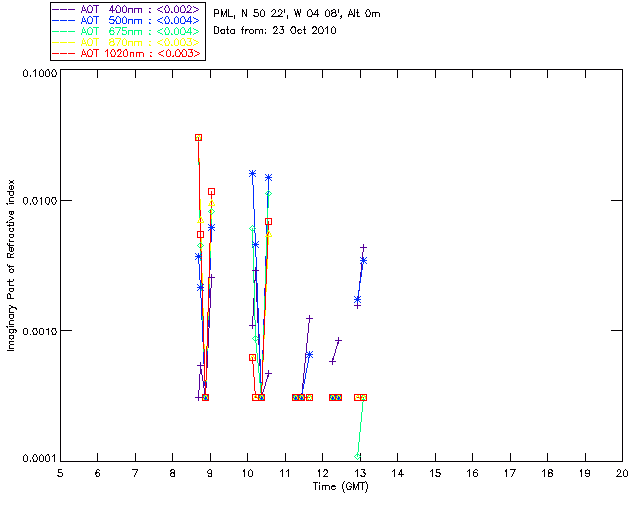
Task: Click the x-axis tick label 8
Action: (x=173, y=473)
